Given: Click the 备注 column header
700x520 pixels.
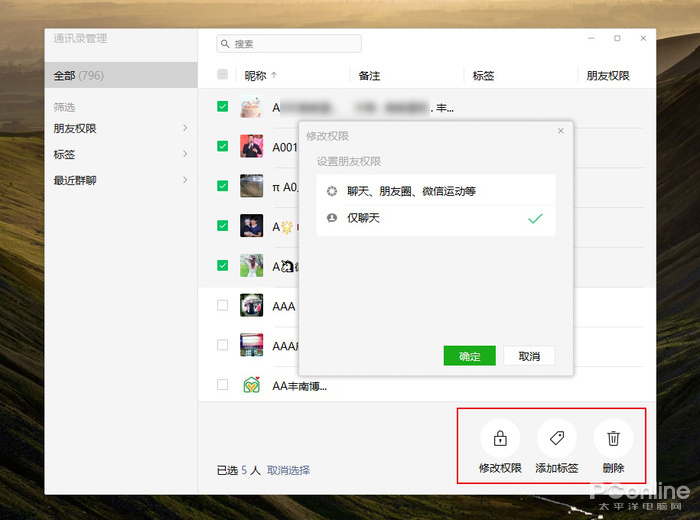Looking at the screenshot, I should click(x=370, y=76).
